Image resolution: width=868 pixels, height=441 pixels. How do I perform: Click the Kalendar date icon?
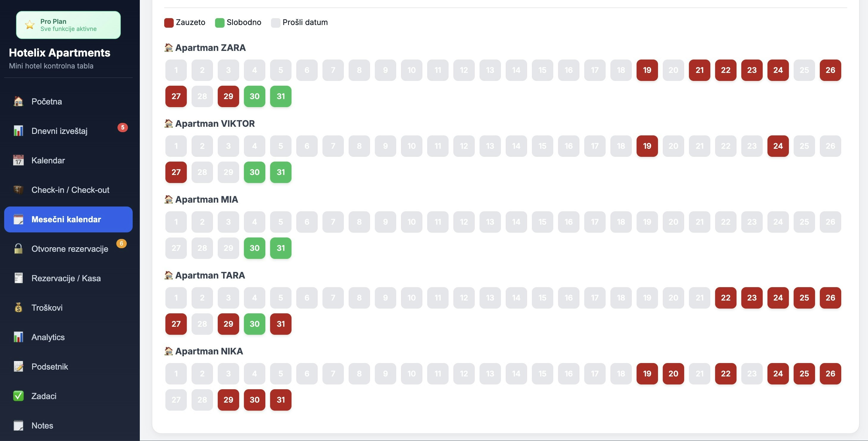[x=18, y=160]
